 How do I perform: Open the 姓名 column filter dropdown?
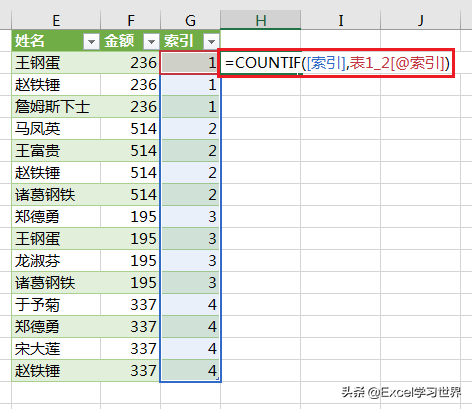91,42
